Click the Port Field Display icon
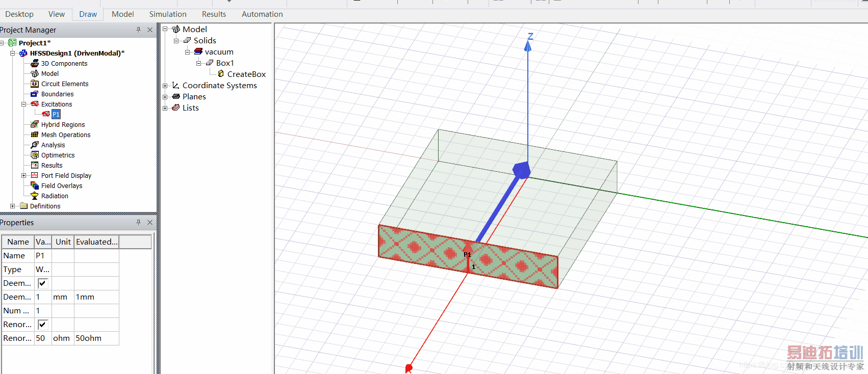Viewport: 868px width, 374px height. point(35,175)
